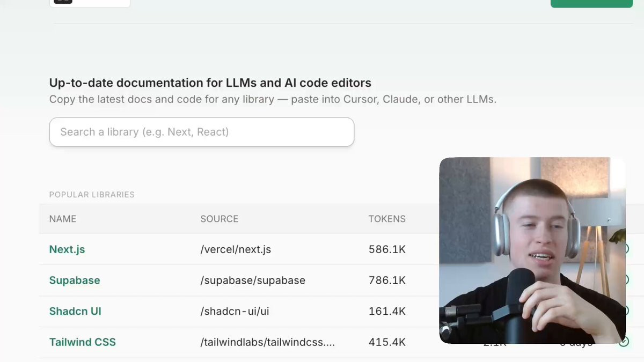Open the Next.js library link
644x362 pixels.
67,249
